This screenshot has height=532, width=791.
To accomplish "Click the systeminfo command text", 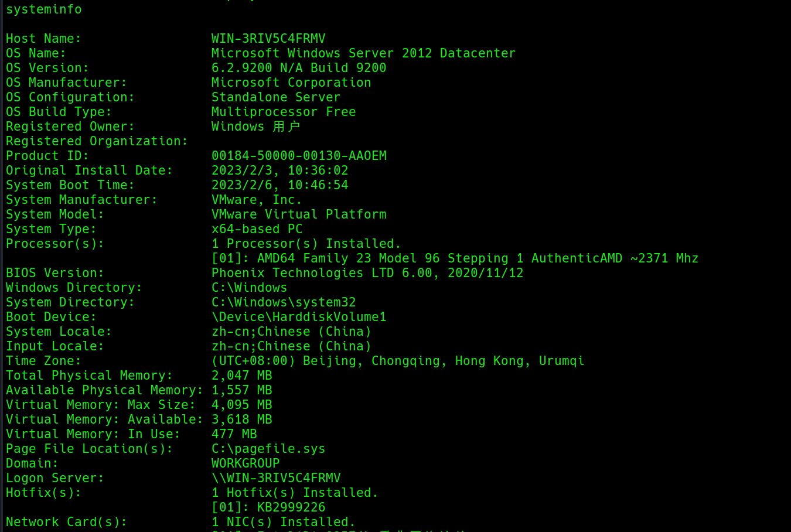I will [x=44, y=9].
